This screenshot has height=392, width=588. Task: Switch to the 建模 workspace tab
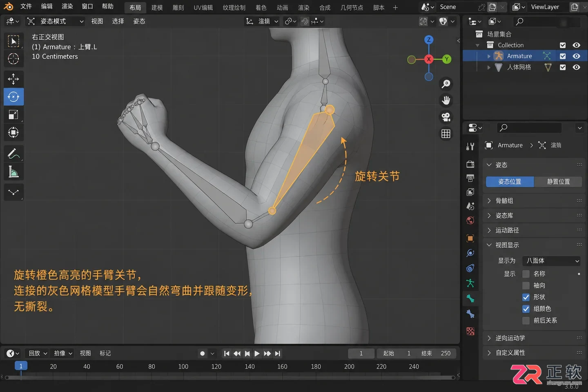click(x=157, y=7)
